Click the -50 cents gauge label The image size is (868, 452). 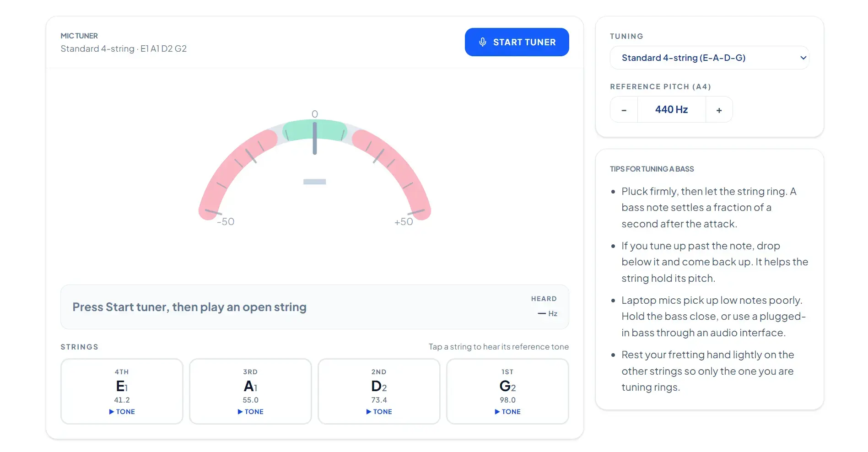(x=226, y=222)
